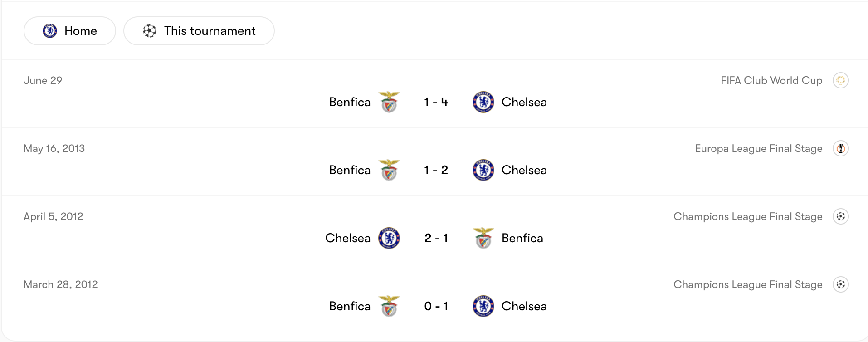Screen dimensions: 868x342
Task: Toggle the This tournament filter chip
Action: (199, 31)
